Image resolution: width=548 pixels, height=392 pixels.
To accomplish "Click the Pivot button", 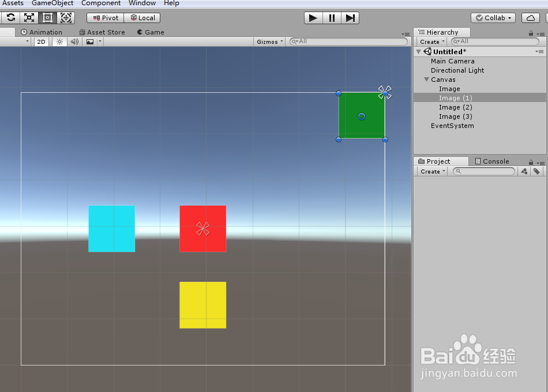I will 104,17.
